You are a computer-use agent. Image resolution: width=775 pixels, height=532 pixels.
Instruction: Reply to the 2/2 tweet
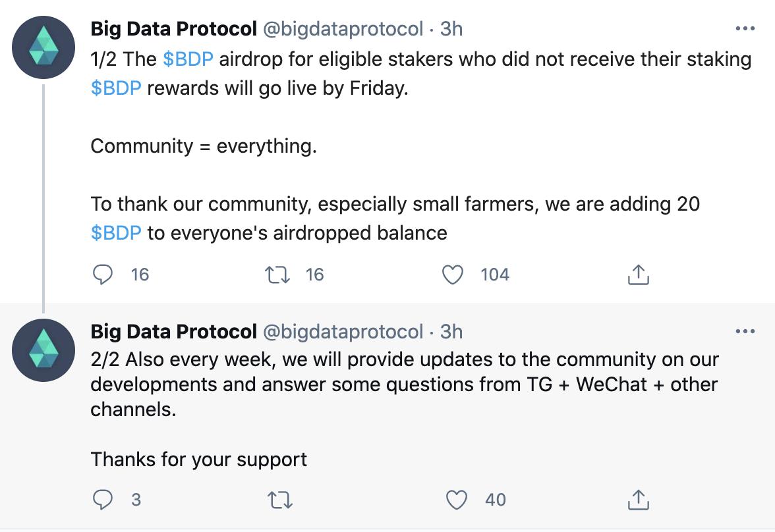click(103, 500)
